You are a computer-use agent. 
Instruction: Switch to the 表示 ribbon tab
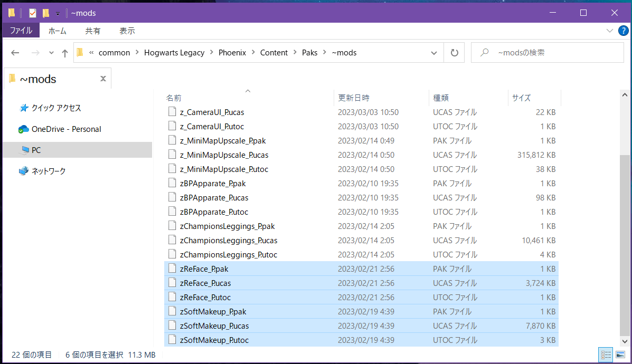pos(127,31)
